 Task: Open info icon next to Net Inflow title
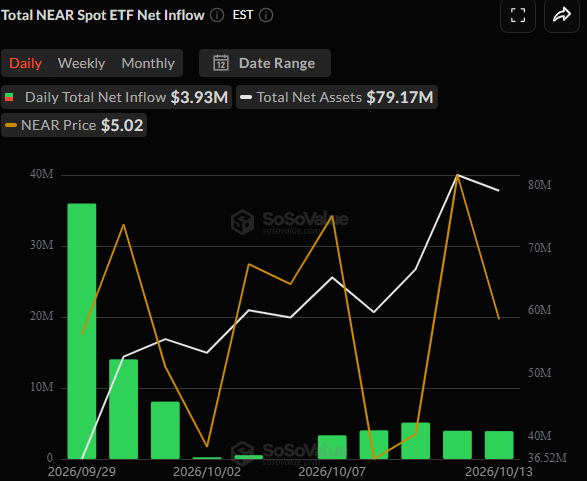pos(217,15)
